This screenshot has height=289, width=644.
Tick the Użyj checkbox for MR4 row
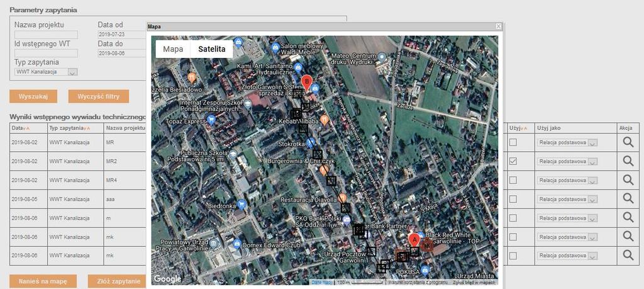point(513,180)
